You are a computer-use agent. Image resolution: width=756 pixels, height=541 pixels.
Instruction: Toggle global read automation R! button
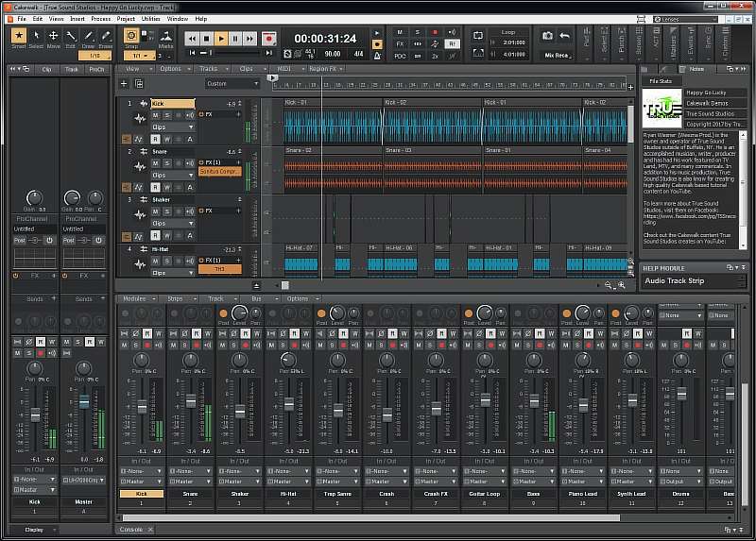click(x=452, y=43)
